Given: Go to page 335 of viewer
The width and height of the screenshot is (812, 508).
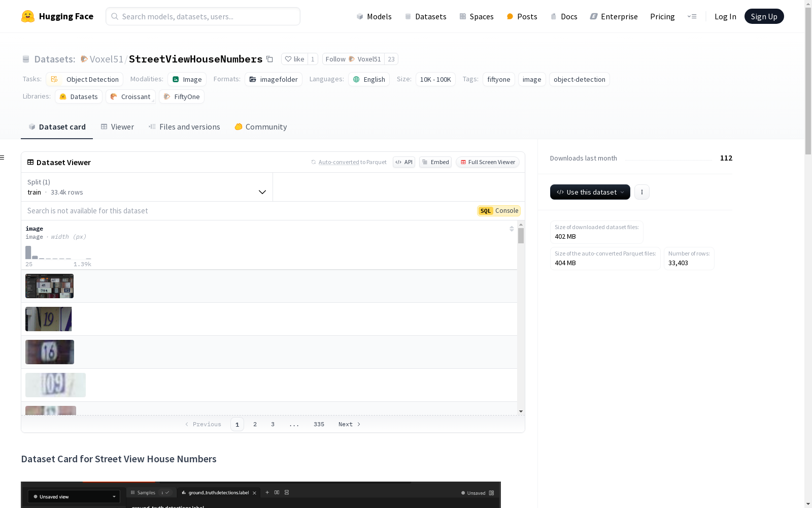Looking at the screenshot, I should pyautogui.click(x=319, y=424).
